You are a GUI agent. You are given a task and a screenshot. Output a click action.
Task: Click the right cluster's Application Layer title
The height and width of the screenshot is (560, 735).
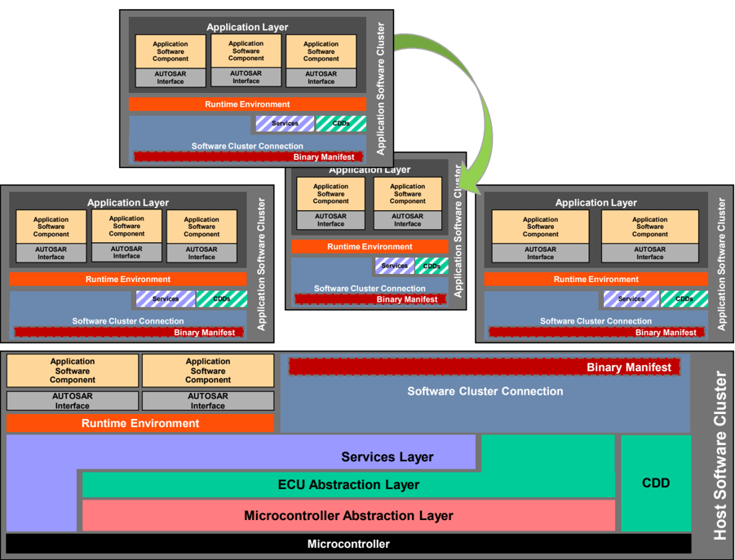[x=596, y=203]
